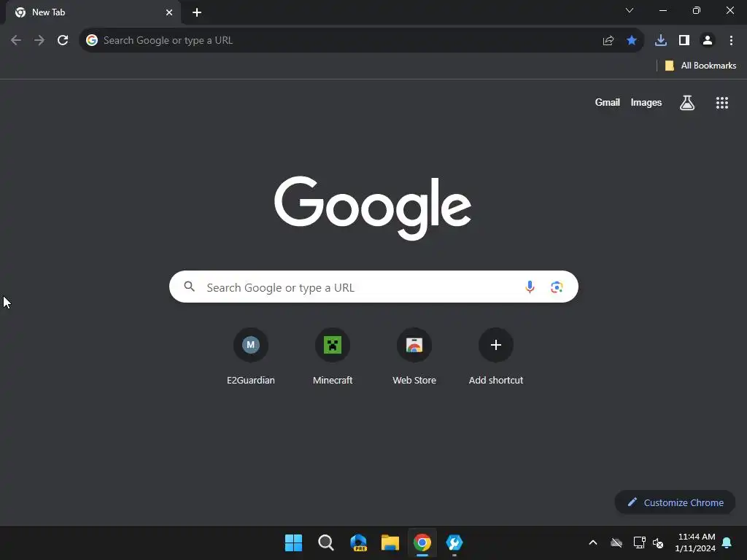The width and height of the screenshot is (747, 560).
Task: Expand the tab search dropdown
Action: pyautogui.click(x=630, y=10)
